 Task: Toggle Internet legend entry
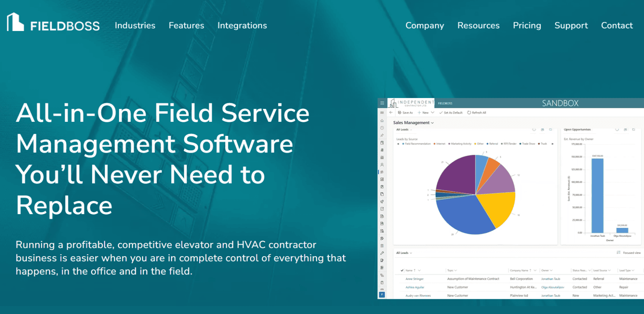pyautogui.click(x=439, y=144)
